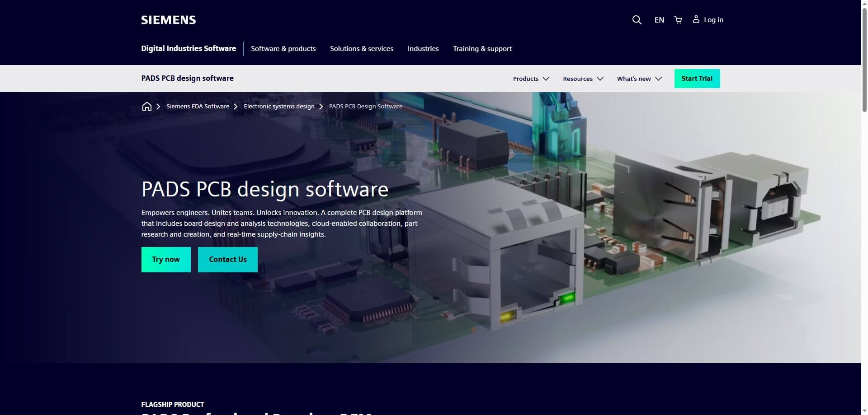Screen dimensions: 868x415
Task: Open the shopping cart icon
Action: [x=678, y=20]
